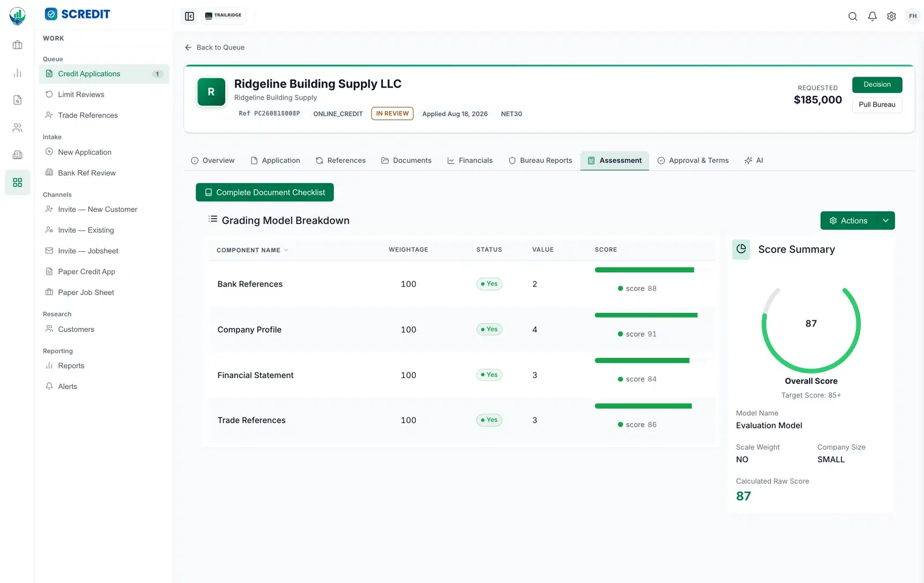Click the Trade References score bar
Viewport: 924px width, 583px height.
tap(643, 406)
